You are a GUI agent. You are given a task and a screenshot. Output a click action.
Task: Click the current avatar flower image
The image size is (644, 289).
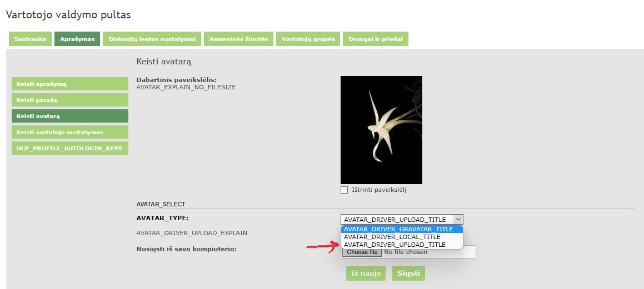[x=381, y=130]
